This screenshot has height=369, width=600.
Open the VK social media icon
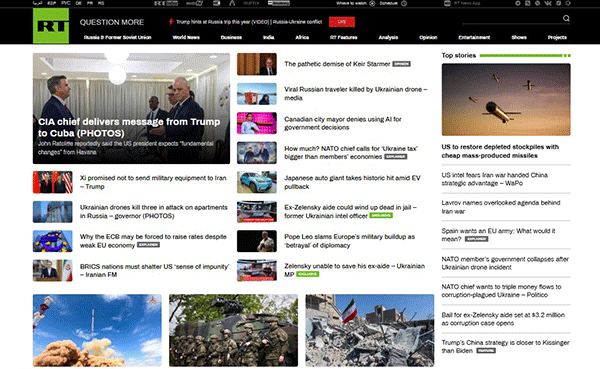coord(548,3)
